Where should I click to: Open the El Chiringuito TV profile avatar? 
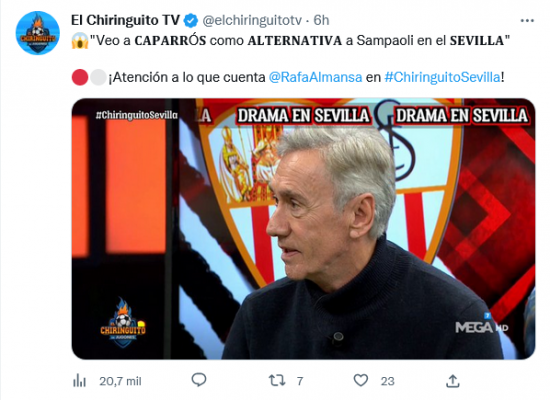[x=38, y=33]
